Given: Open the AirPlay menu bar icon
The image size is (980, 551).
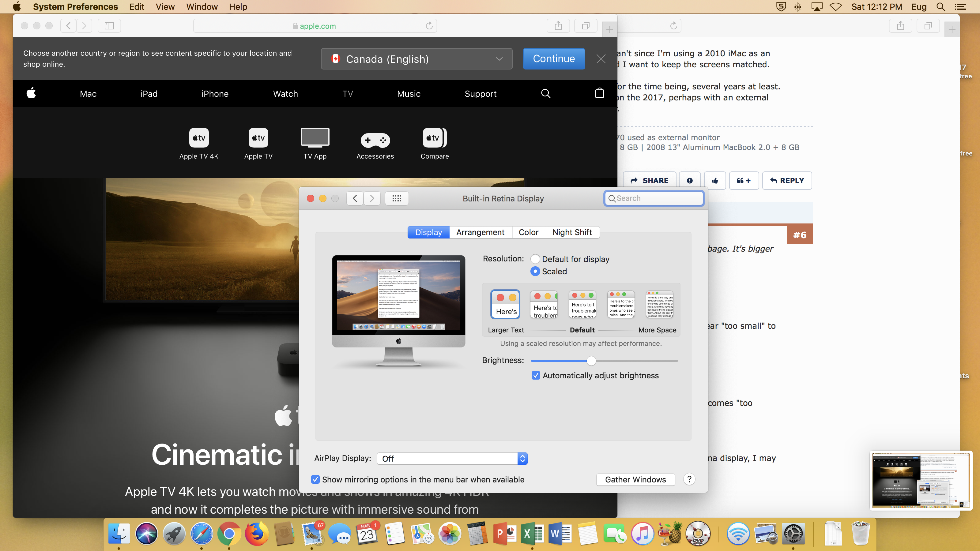Looking at the screenshot, I should coord(817,7).
